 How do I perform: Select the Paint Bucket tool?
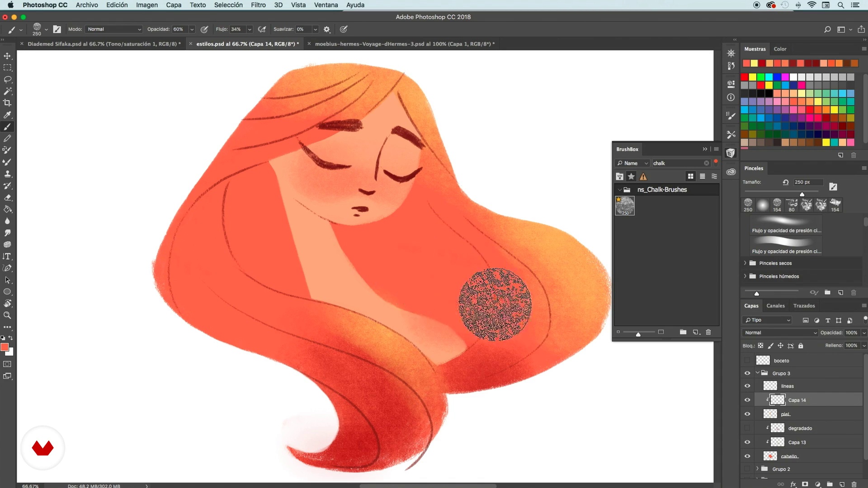pyautogui.click(x=7, y=209)
